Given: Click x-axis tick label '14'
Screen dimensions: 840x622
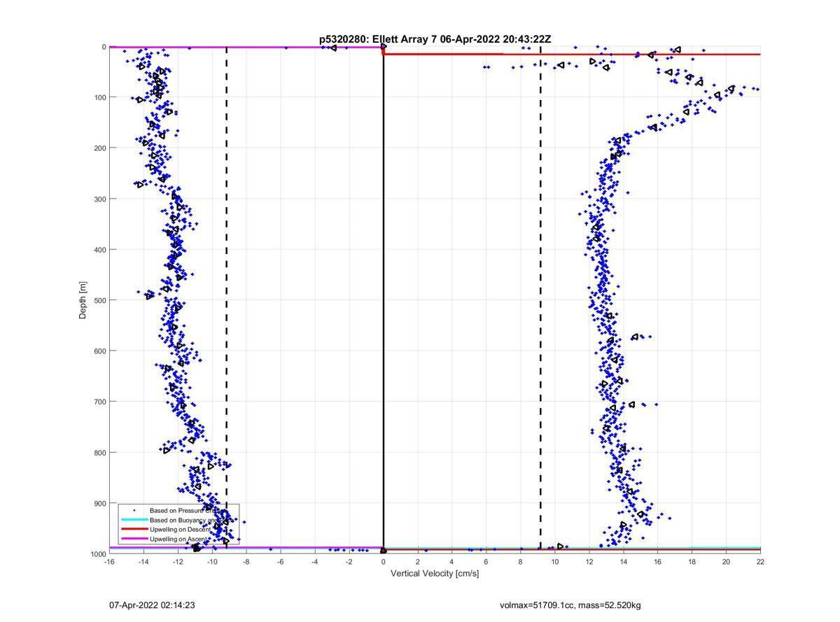Looking at the screenshot, I should click(x=624, y=561).
